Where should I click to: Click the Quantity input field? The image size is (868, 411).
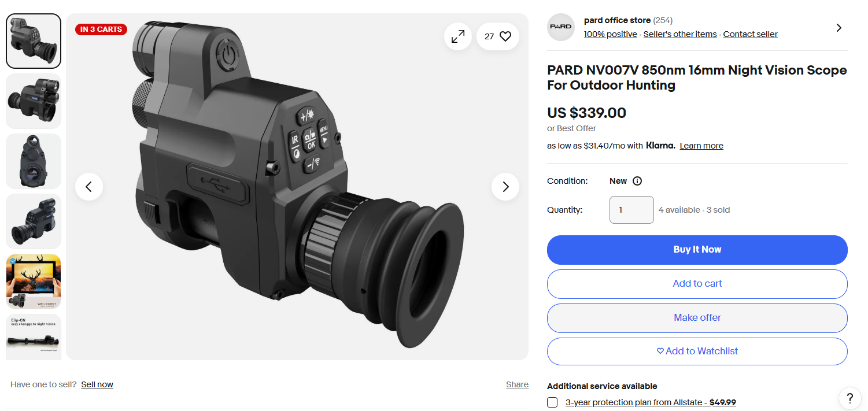tap(631, 210)
